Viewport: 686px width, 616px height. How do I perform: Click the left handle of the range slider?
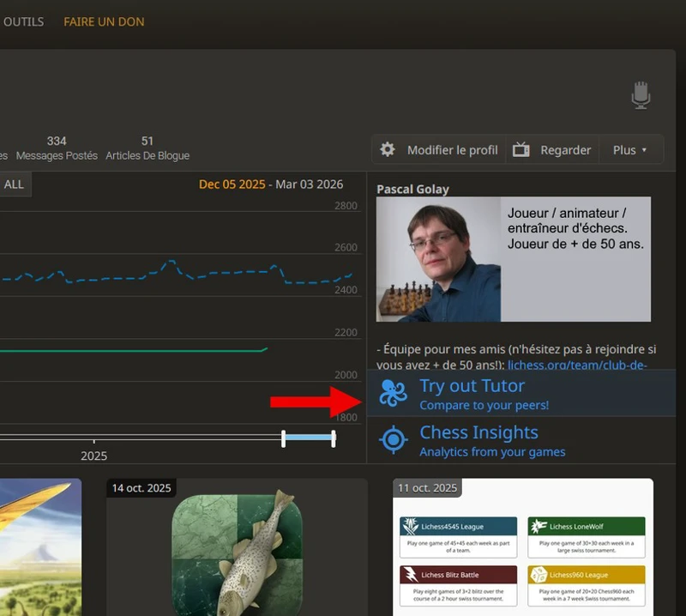click(283, 438)
